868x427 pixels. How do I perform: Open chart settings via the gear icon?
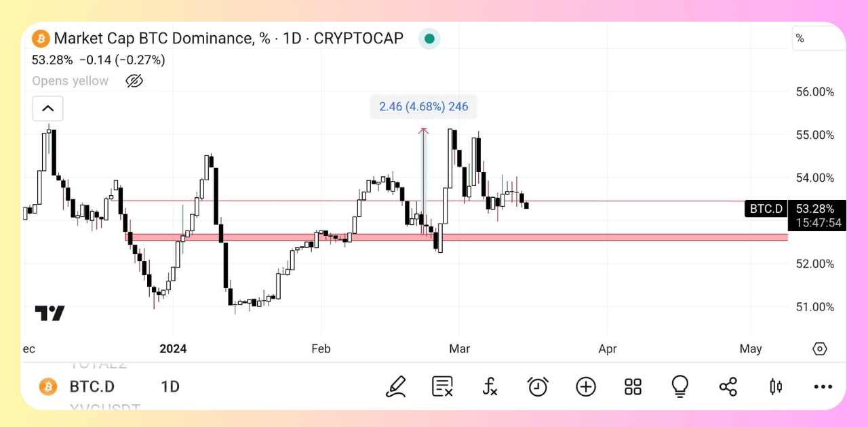tap(820, 348)
